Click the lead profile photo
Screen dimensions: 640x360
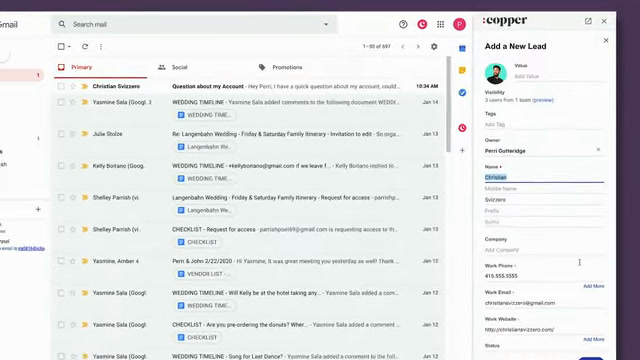(496, 73)
